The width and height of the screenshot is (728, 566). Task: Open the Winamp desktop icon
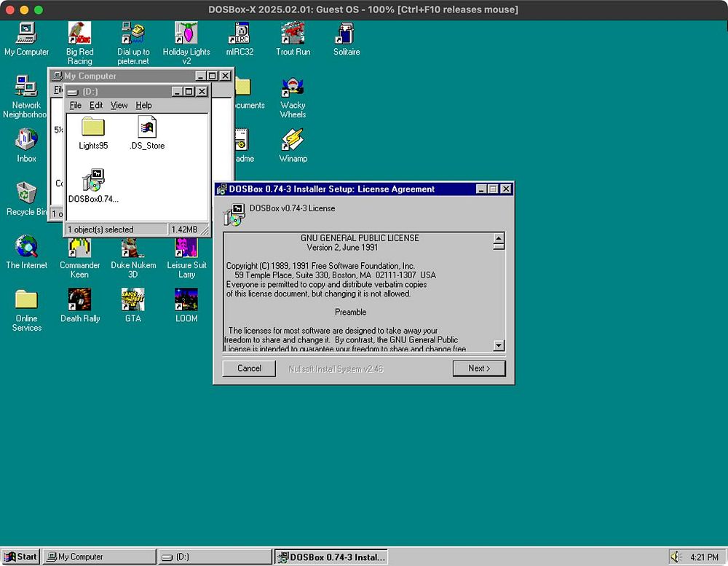293,141
